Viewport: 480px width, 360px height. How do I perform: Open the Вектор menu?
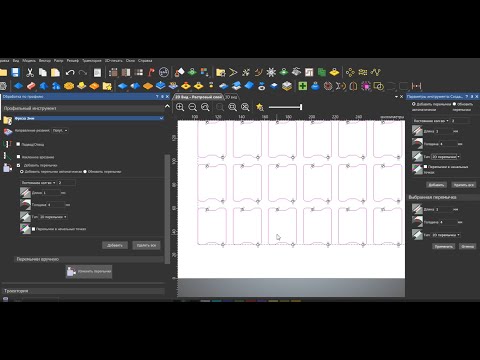pyautogui.click(x=45, y=61)
